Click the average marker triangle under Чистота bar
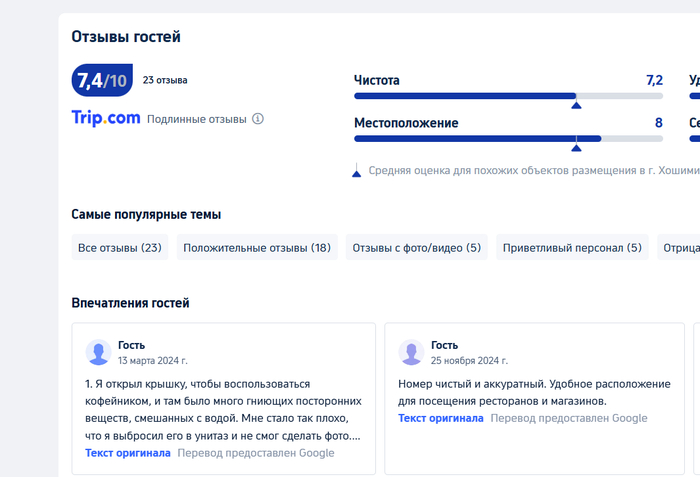The width and height of the screenshot is (700, 477). [575, 104]
